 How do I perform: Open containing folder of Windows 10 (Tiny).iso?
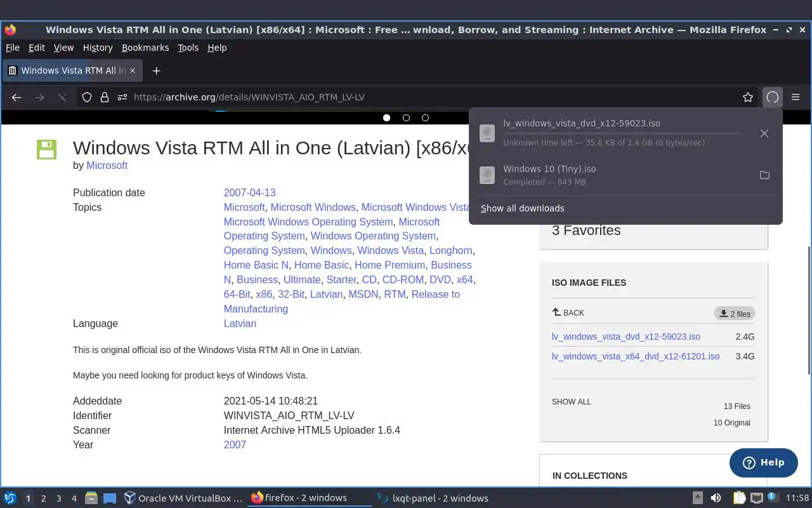(x=764, y=175)
